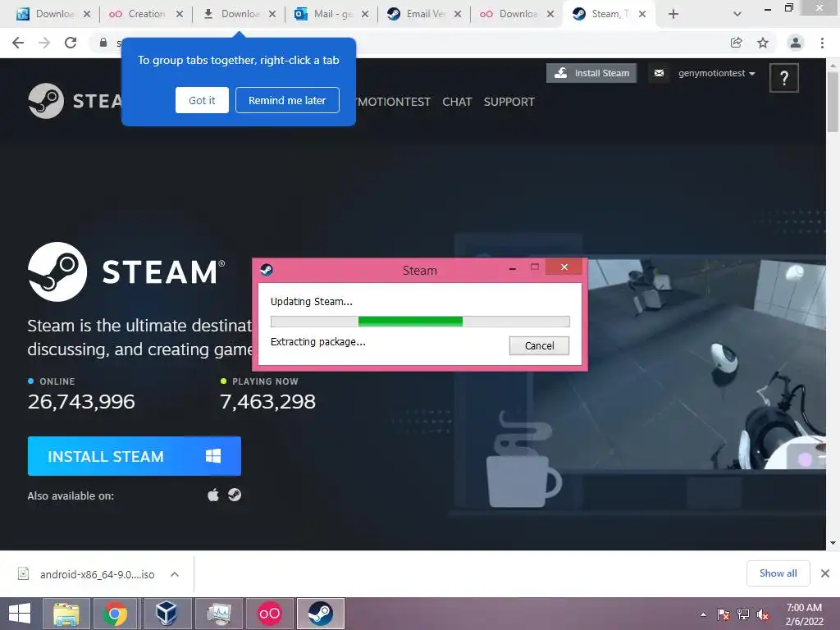Open a new tab with plus button
The image size is (840, 630).
point(673,14)
